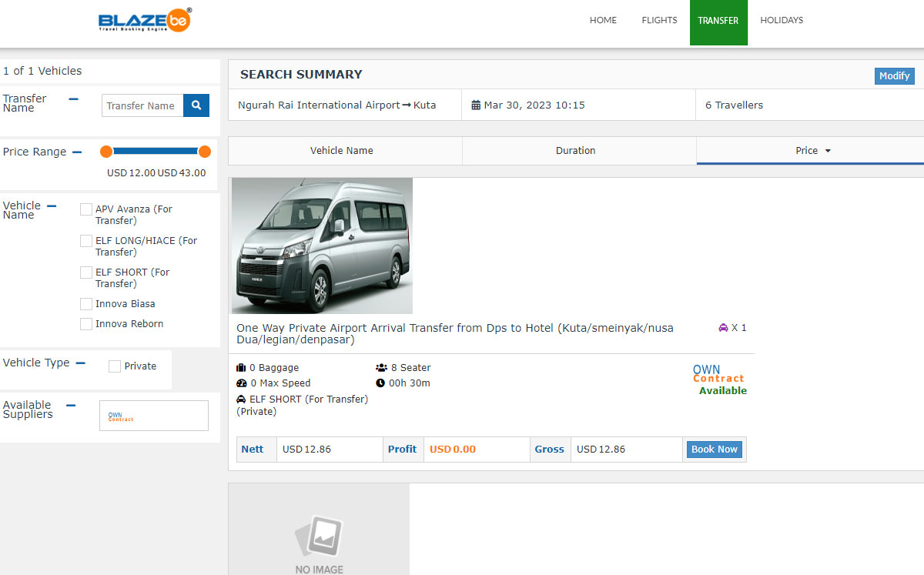Open the Flights menu item
924x575 pixels.
[659, 21]
